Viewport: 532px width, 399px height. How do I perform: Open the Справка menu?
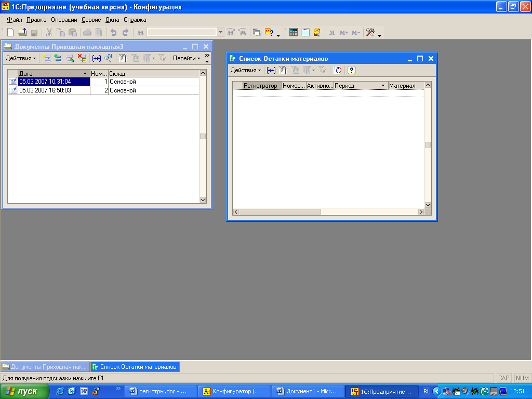[135, 20]
